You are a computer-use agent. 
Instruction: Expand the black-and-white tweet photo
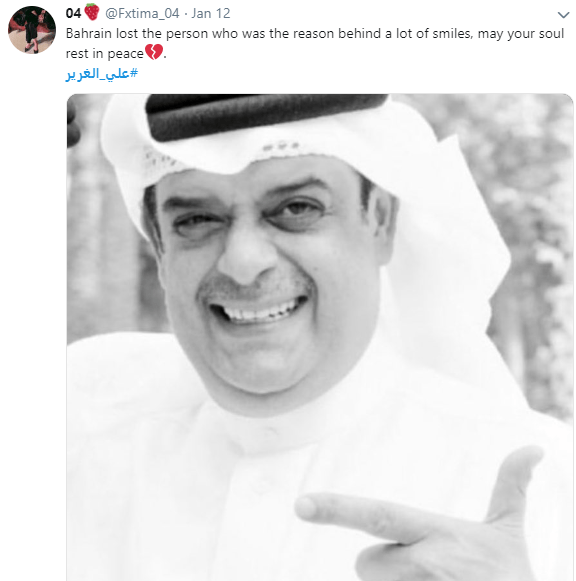[320, 337]
